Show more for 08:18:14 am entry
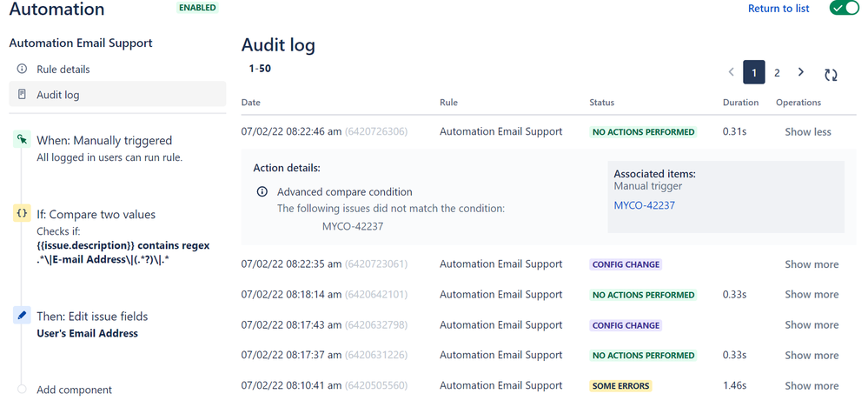Image resolution: width=868 pixels, height=407 pixels. (x=812, y=295)
